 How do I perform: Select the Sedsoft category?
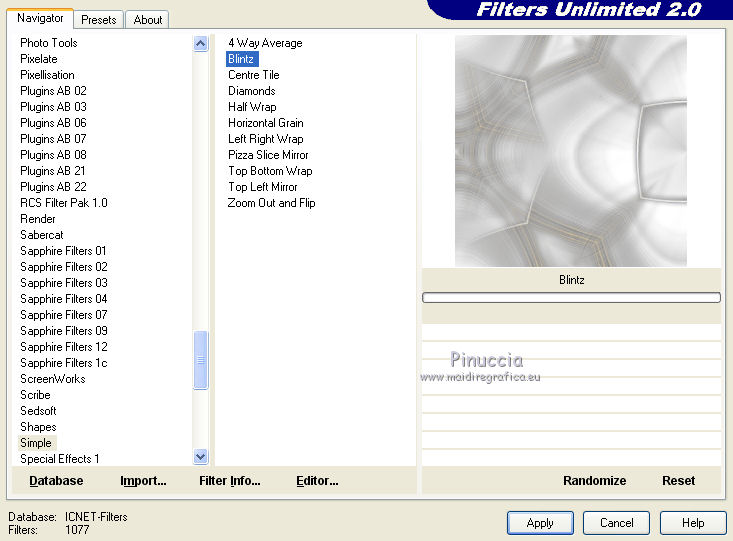click(x=38, y=411)
